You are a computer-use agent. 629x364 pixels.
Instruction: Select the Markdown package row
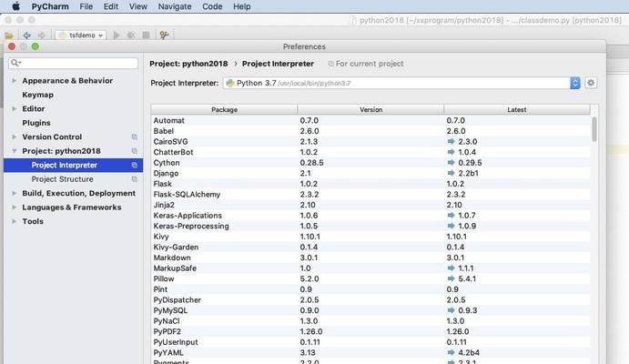pyautogui.click(x=370, y=258)
